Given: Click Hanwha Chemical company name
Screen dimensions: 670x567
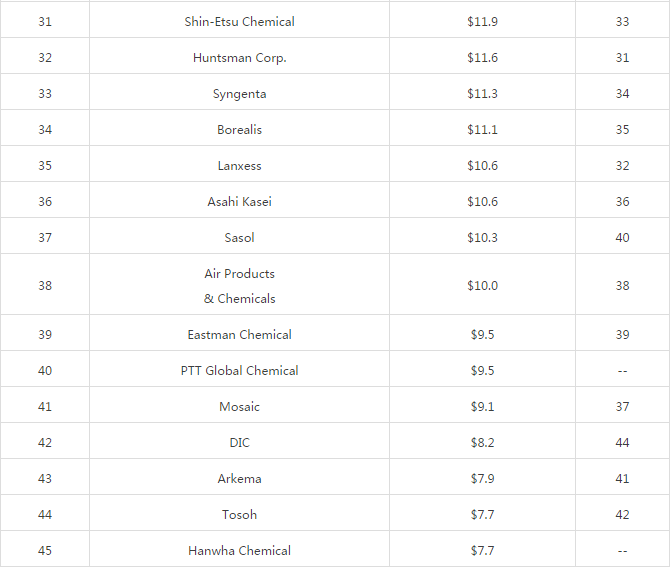Looking at the screenshot, I should pos(239,551).
